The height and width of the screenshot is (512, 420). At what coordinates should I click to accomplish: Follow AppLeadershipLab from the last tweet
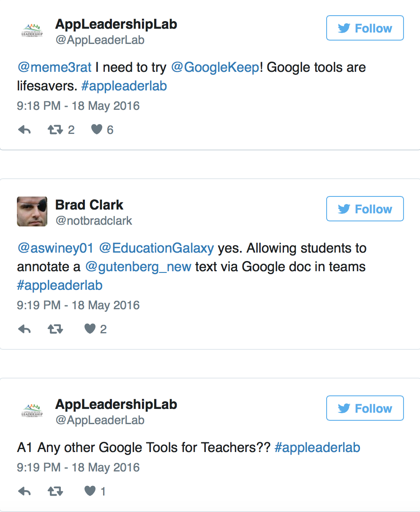[x=365, y=409]
